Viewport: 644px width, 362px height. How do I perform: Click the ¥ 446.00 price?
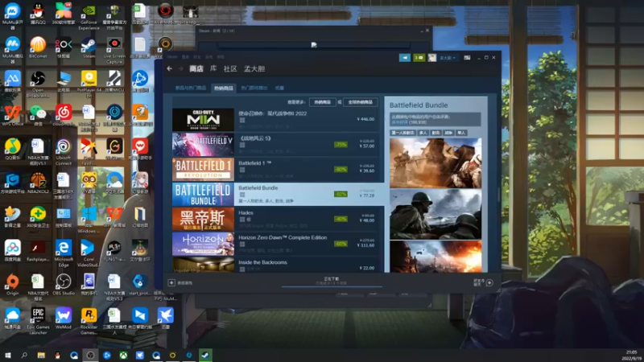coord(365,119)
